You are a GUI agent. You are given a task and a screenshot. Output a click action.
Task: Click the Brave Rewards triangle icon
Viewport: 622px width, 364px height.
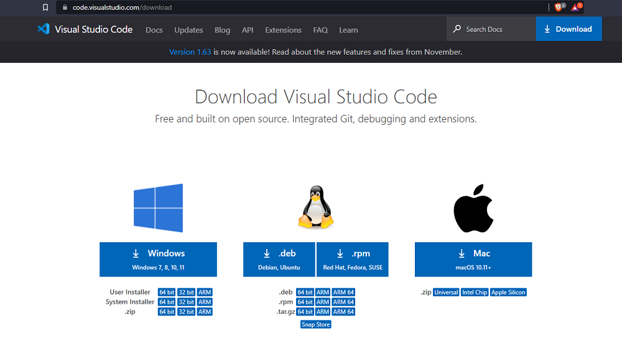pos(575,7)
